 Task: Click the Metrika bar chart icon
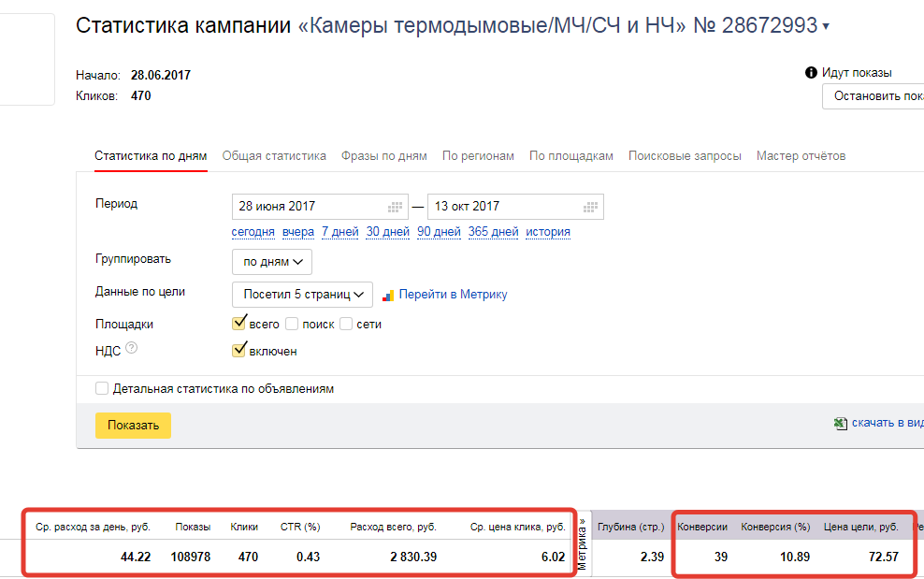click(x=388, y=296)
